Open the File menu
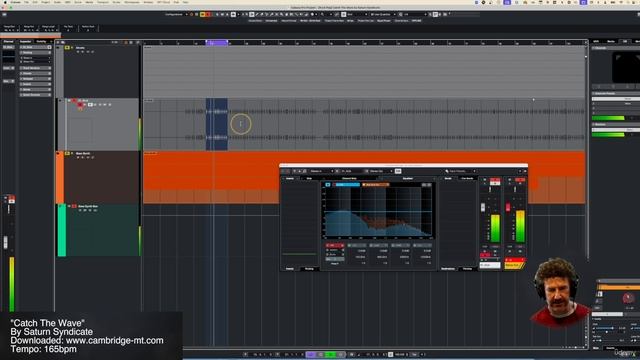The width and height of the screenshot is (640, 360). [27, 2]
